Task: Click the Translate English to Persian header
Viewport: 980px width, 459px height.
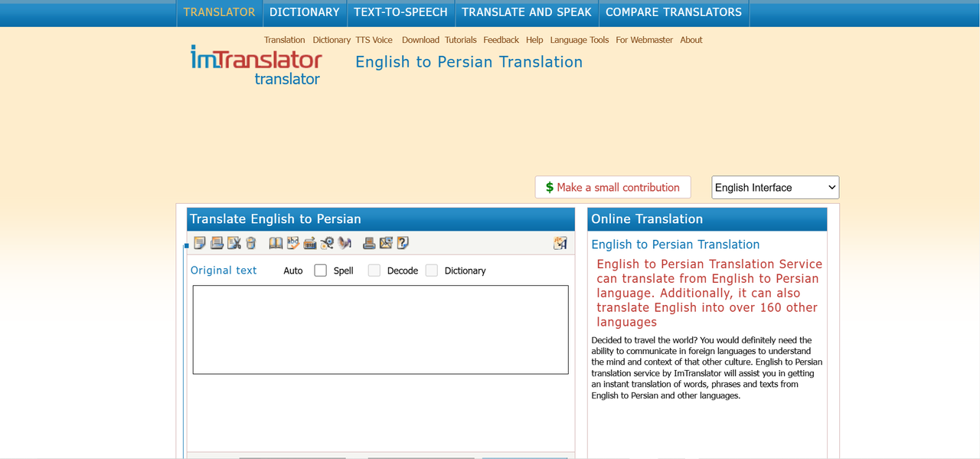Action: pos(381,219)
